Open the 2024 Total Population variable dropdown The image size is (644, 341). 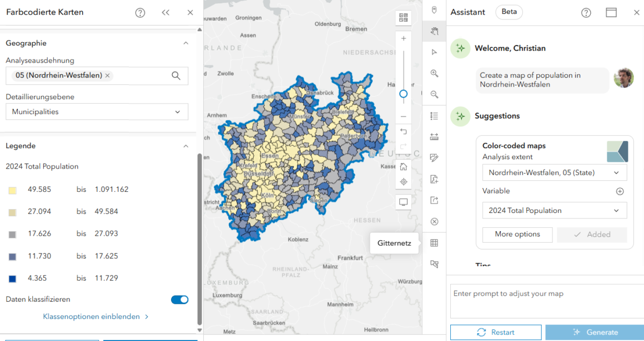click(x=555, y=211)
